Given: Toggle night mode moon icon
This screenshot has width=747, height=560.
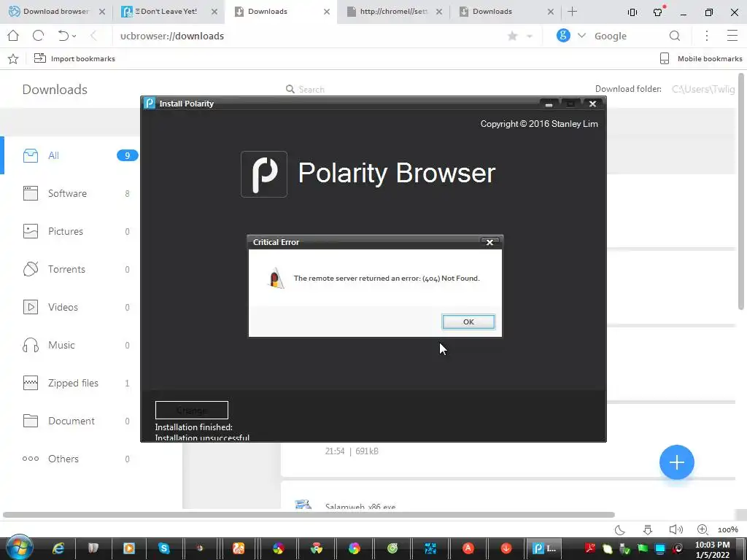Looking at the screenshot, I should click(620, 529).
